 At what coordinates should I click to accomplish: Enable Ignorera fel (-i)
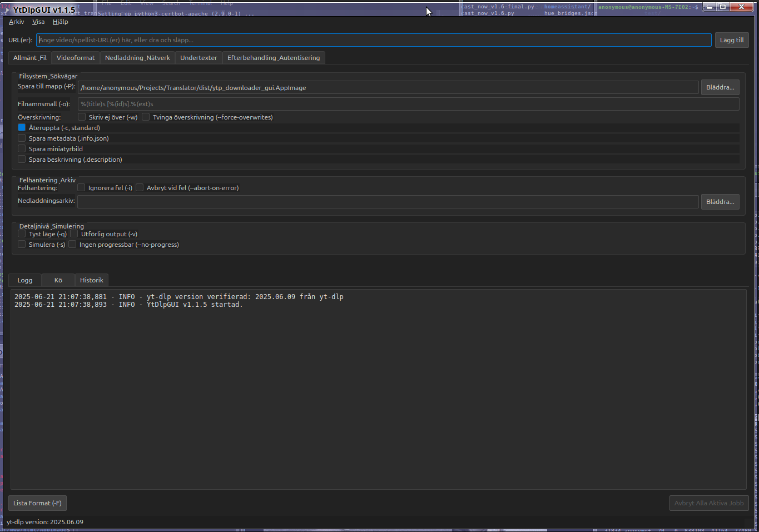click(x=81, y=187)
